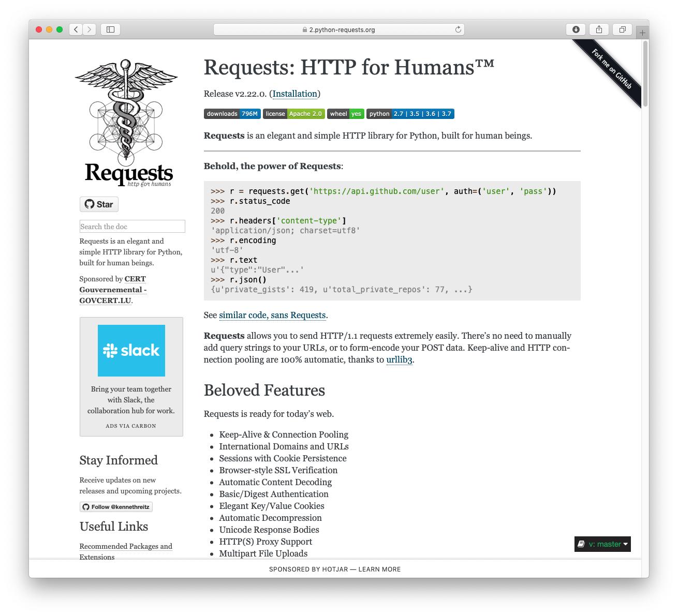Show the tab overview
678x616 pixels.
pyautogui.click(x=623, y=29)
